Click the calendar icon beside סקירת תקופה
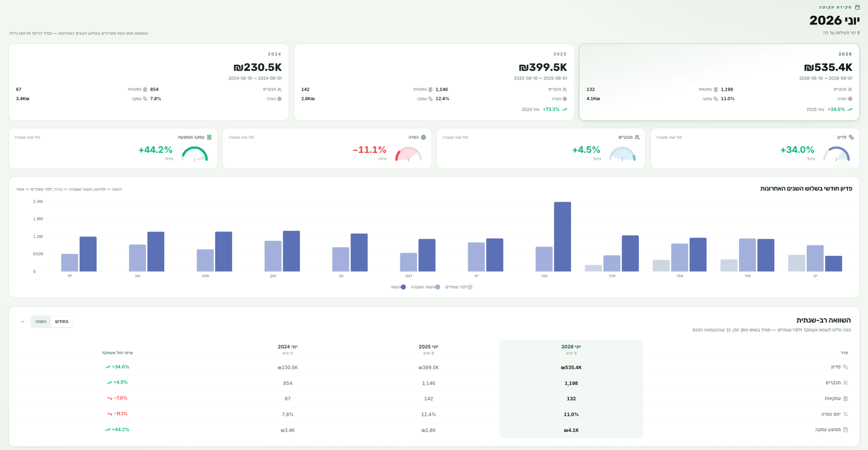This screenshot has width=868, height=450. pos(857,7)
